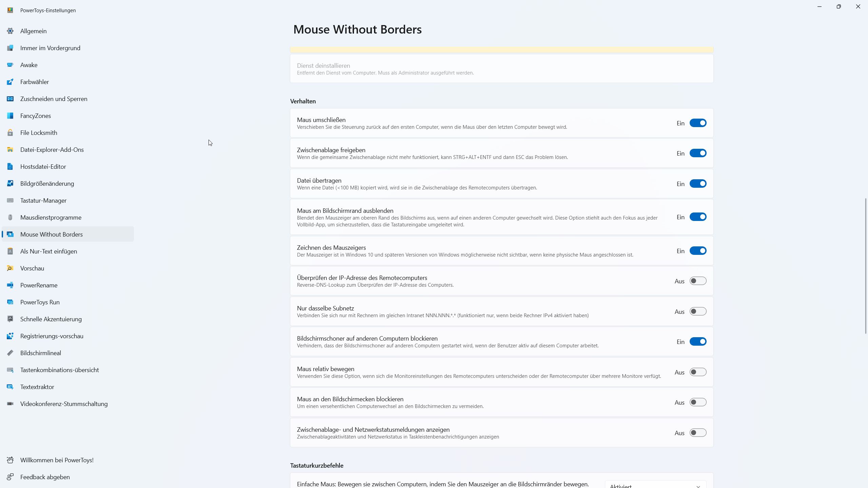Click the Farbwähler color picker icon
Screen dimensions: 868x488
[x=10, y=82]
